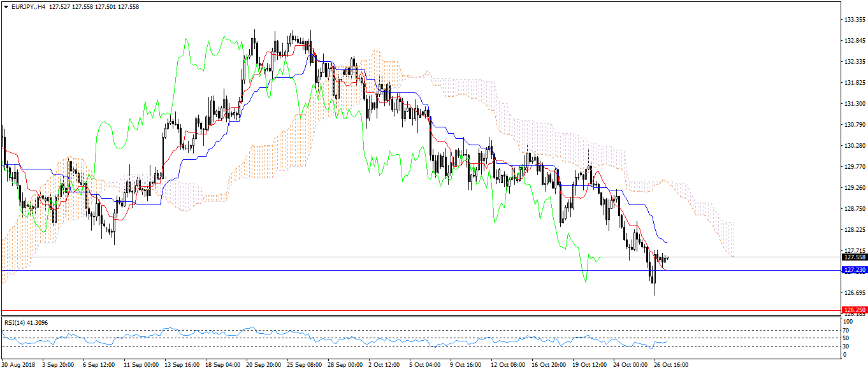Click the 126.695 price axis label
The height and width of the screenshot is (372, 868).
click(853, 293)
